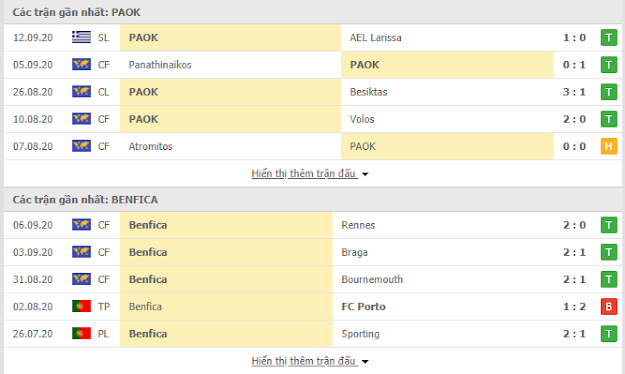
Task: Click the green T badge for PAOK vs AEL Larissa
Action: (609, 37)
